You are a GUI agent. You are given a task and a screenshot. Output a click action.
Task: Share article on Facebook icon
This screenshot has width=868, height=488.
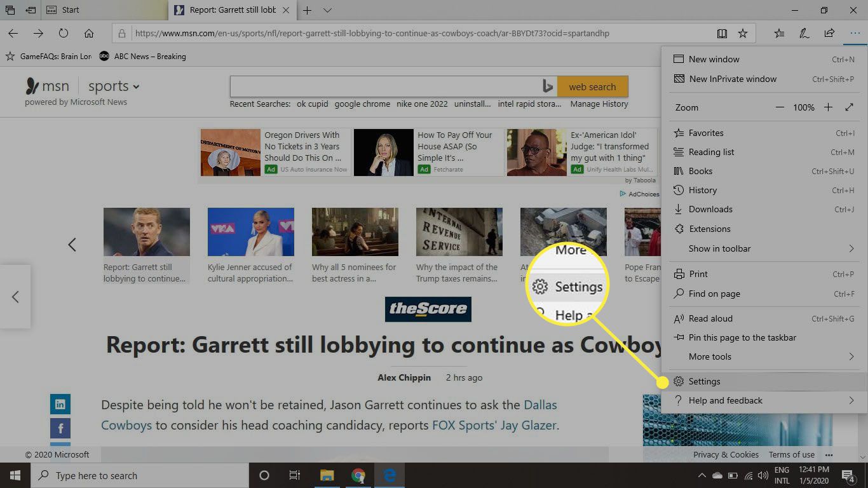coord(60,428)
